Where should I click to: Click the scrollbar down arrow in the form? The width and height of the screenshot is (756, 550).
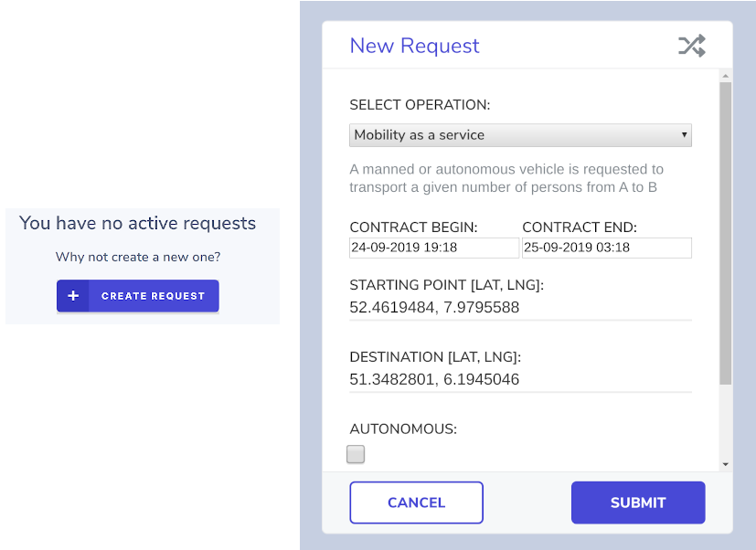[726, 464]
